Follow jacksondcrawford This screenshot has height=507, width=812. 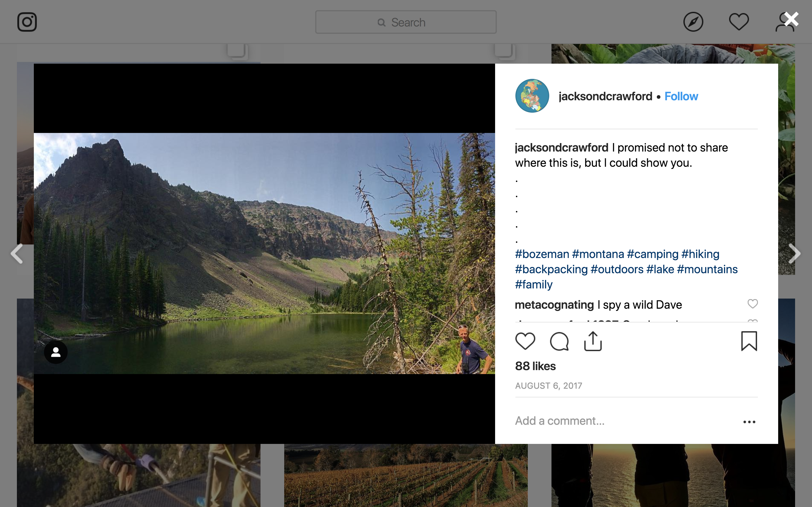681,97
